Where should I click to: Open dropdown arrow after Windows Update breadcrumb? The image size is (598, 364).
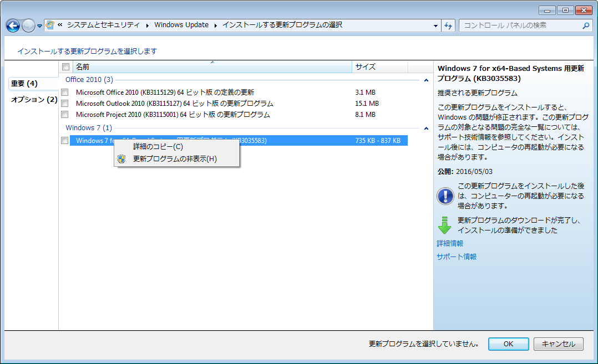[x=215, y=25]
